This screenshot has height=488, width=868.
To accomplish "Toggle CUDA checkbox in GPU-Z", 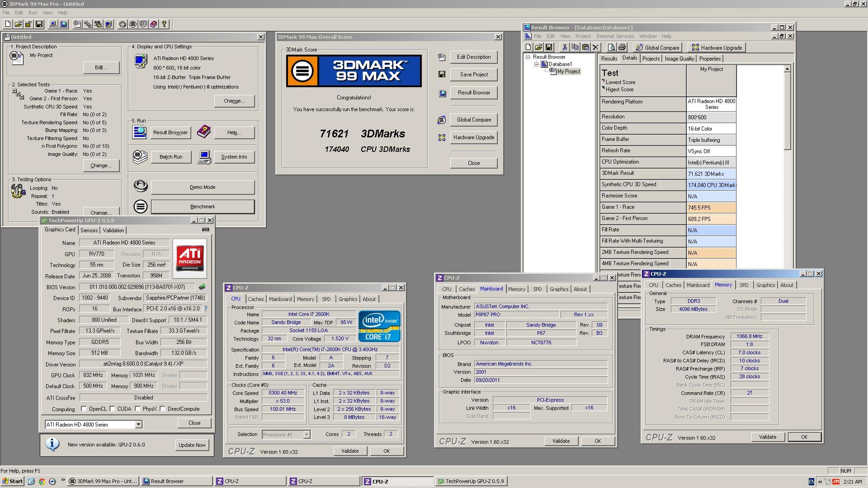I will click(x=112, y=409).
